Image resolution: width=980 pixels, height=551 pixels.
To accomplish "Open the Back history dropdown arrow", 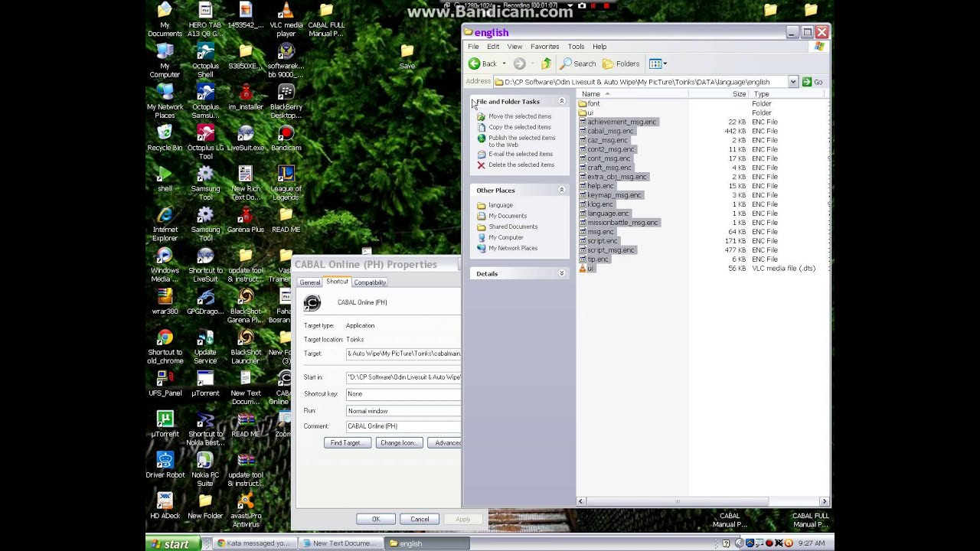I will pyautogui.click(x=504, y=64).
